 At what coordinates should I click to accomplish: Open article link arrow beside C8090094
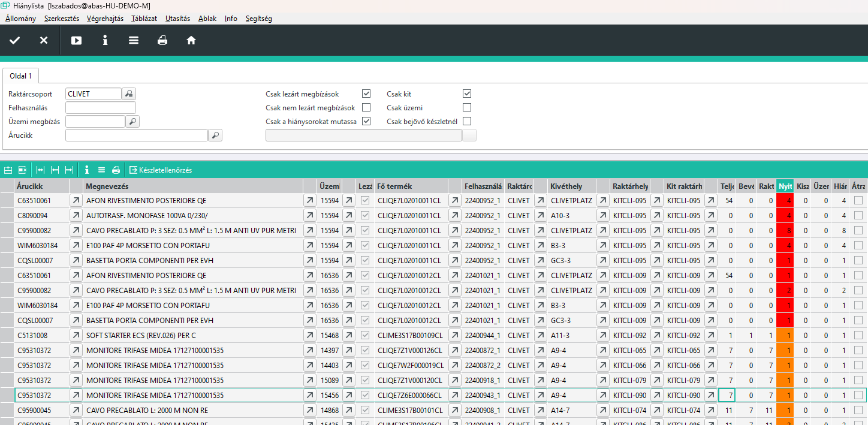click(x=76, y=215)
